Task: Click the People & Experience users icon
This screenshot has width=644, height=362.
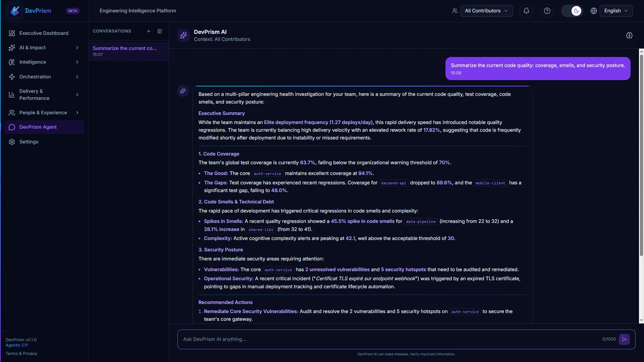Action: [12, 113]
